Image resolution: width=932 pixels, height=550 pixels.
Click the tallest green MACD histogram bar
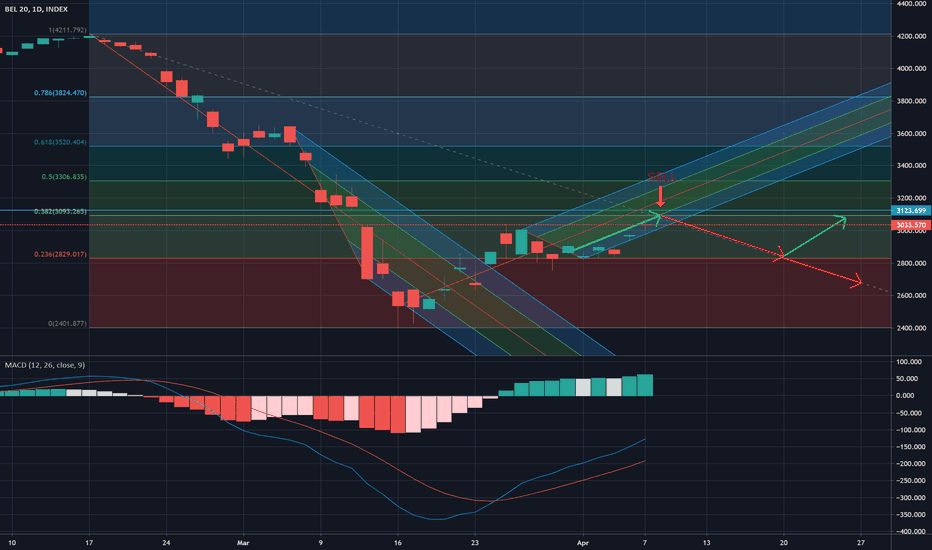pos(645,385)
